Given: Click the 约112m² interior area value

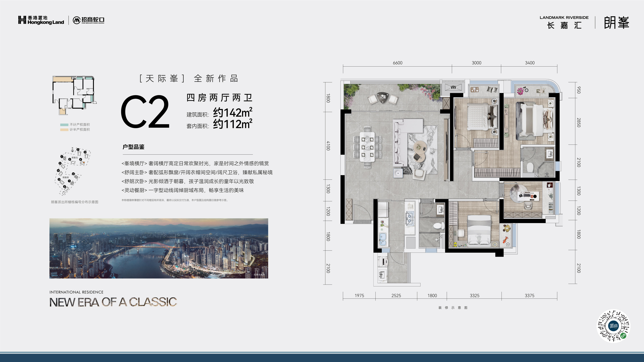Looking at the screenshot, I should [x=233, y=124].
